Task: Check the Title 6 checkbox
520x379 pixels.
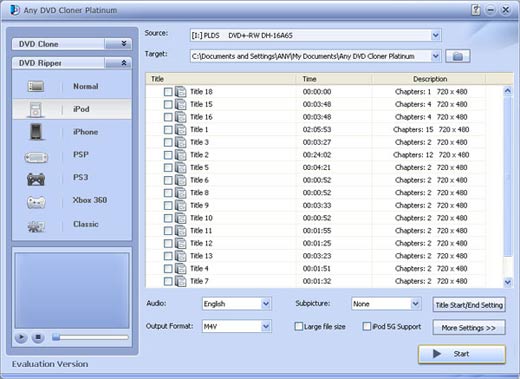Action: pyautogui.click(x=168, y=180)
